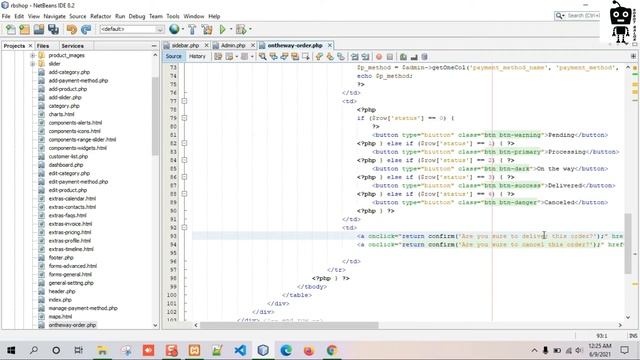The height and width of the screenshot is (360, 640).
Task: Open the Windows Start menu
Action: click(x=11, y=350)
